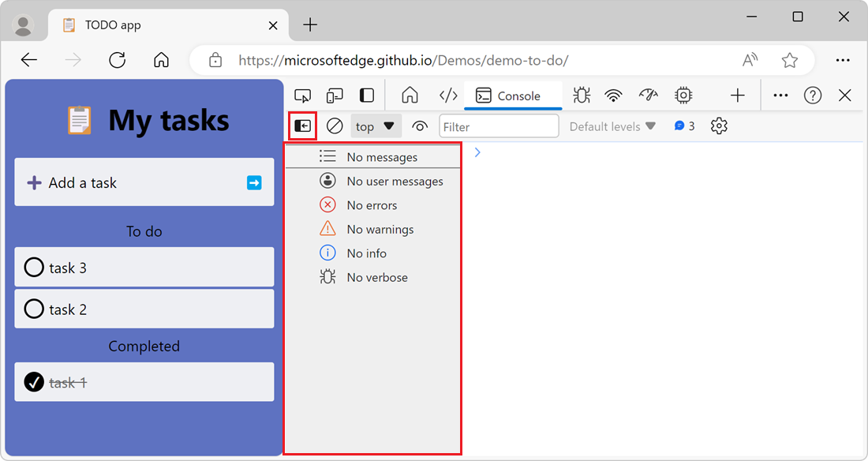Select the Inspect element tool
Image resolution: width=868 pixels, height=461 pixels.
(302, 95)
